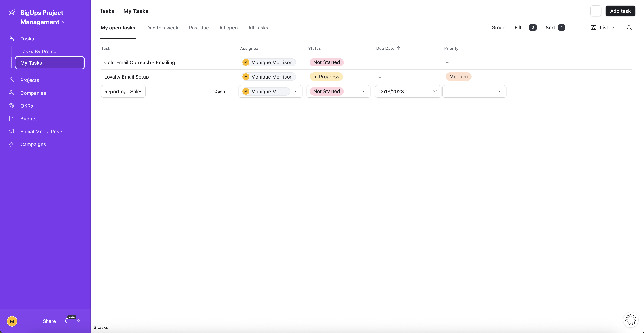Click the Social Media Posts megaphone icon
Image resolution: width=644 pixels, height=333 pixels.
[11, 131]
